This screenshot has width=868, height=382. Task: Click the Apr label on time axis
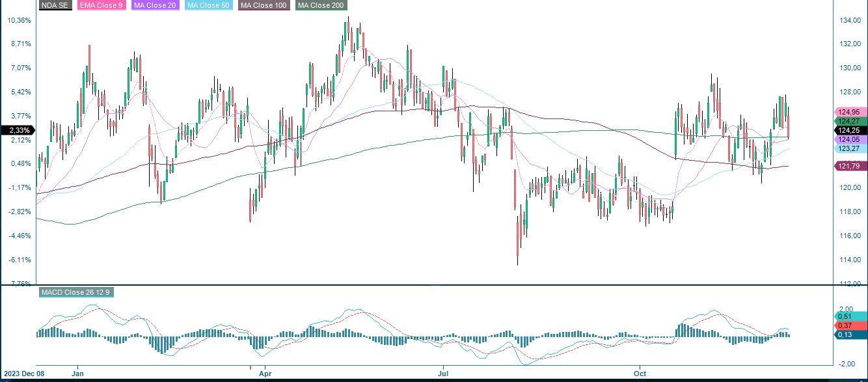(265, 374)
